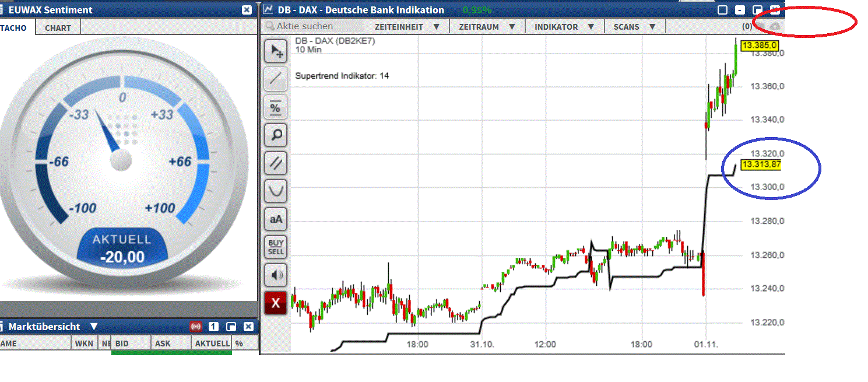Viewport: 868px width, 382px height.
Task: Choose the parallel channel drawing tool
Action: 276,163
